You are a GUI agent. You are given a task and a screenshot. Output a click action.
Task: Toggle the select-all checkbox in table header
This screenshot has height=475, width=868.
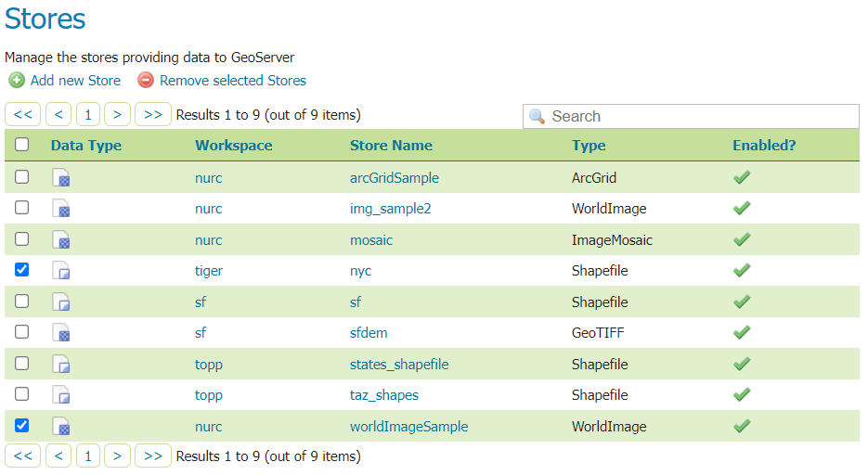pos(22,145)
